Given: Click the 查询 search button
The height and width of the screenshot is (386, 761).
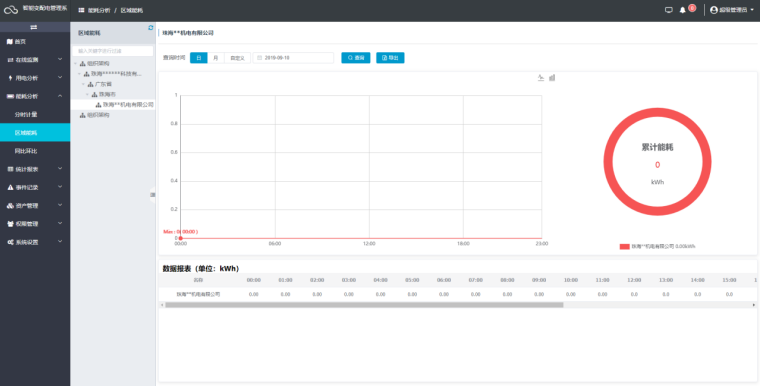Looking at the screenshot, I should pos(356,58).
